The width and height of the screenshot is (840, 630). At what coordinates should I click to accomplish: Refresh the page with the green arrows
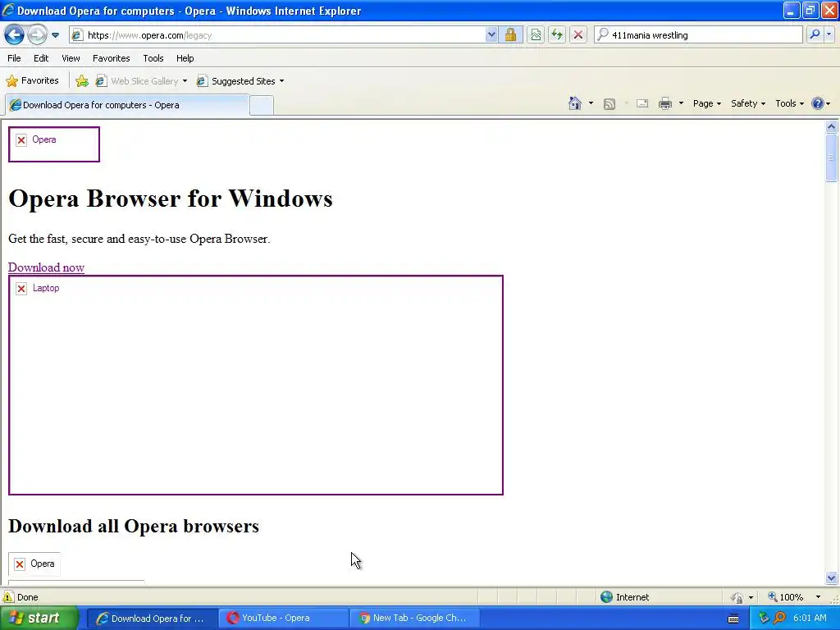557,35
